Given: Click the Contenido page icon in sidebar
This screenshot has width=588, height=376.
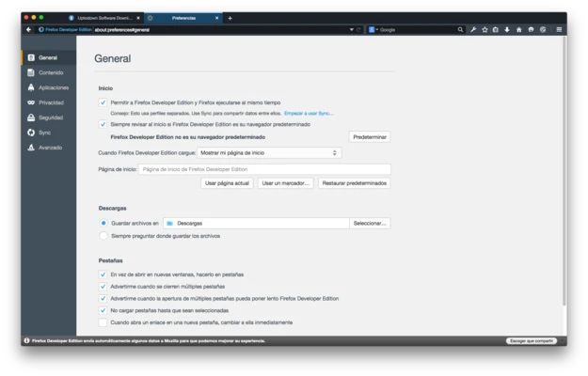Looking at the screenshot, I should click(x=31, y=72).
